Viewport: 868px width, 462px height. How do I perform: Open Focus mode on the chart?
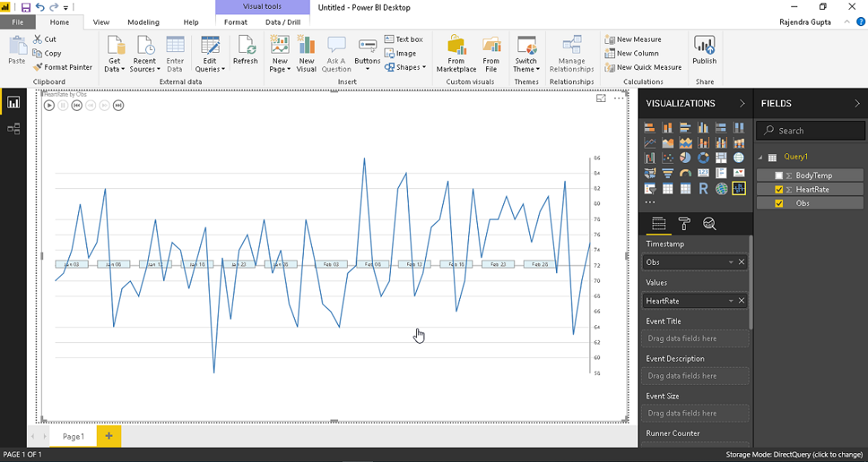(x=601, y=98)
